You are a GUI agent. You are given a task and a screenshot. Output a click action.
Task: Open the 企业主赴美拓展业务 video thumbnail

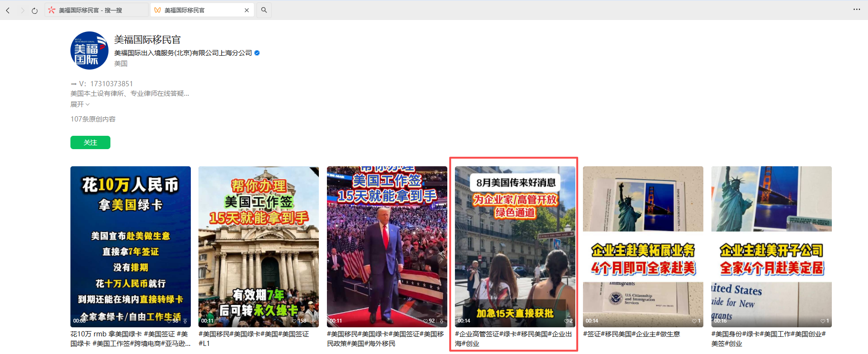point(643,247)
